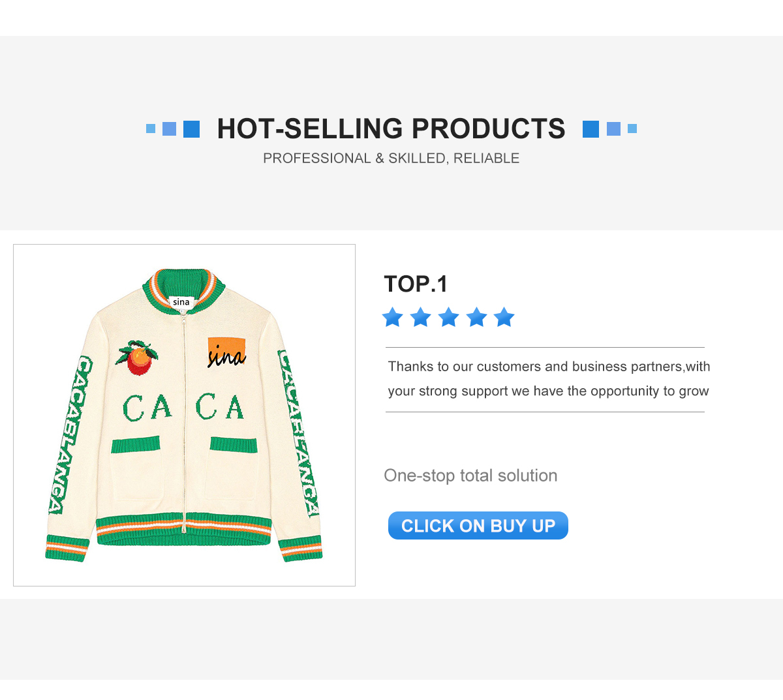Click the HOT-SELLING PRODUCTS heading
783x700 pixels.
[x=391, y=129]
